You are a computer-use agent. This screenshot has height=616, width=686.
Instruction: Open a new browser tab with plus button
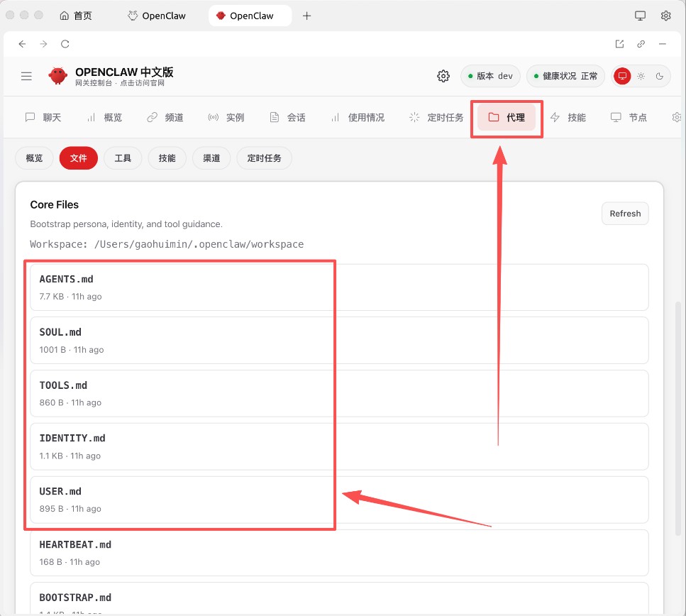tap(306, 15)
